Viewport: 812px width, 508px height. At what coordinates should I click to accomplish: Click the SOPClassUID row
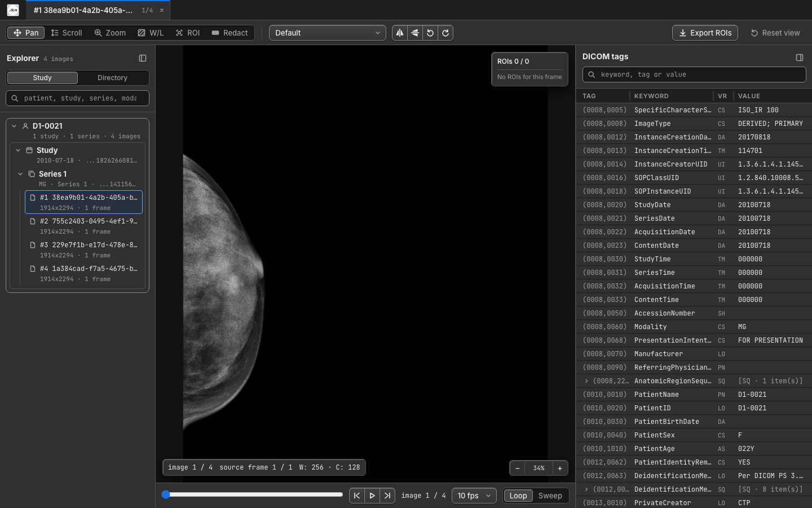point(694,178)
